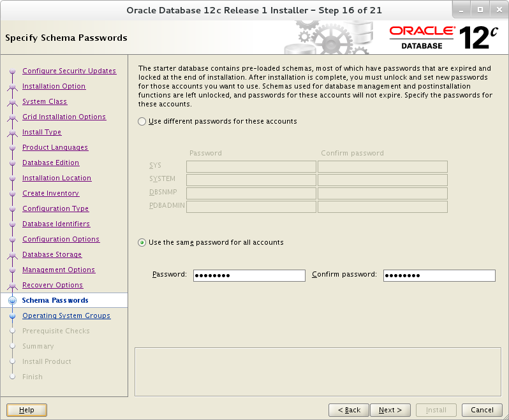Click the Confirm password input field
Viewport: 509px width, 420px height.
(439, 275)
